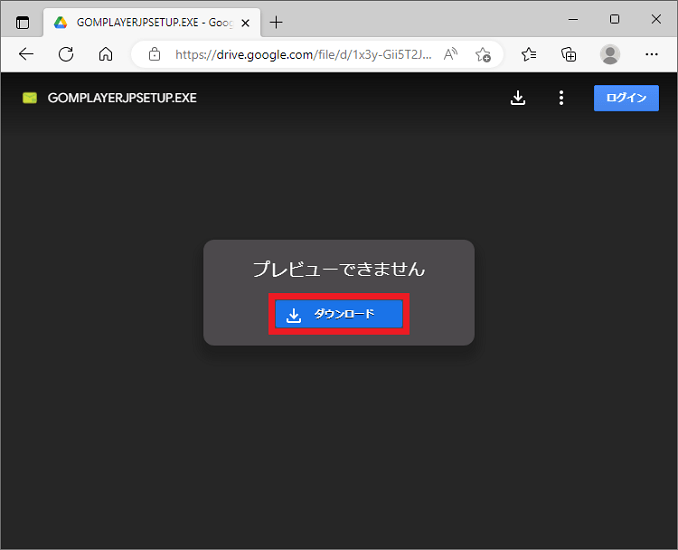The height and width of the screenshot is (550, 678).
Task: Add this page to favorites star icon
Action: point(483,55)
